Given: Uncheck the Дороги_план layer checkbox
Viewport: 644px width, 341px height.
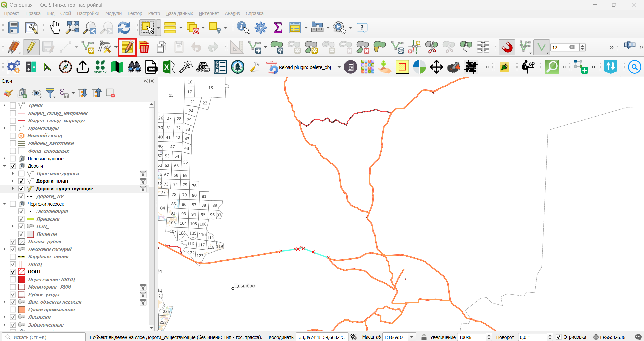Looking at the screenshot, I should pos(21,181).
